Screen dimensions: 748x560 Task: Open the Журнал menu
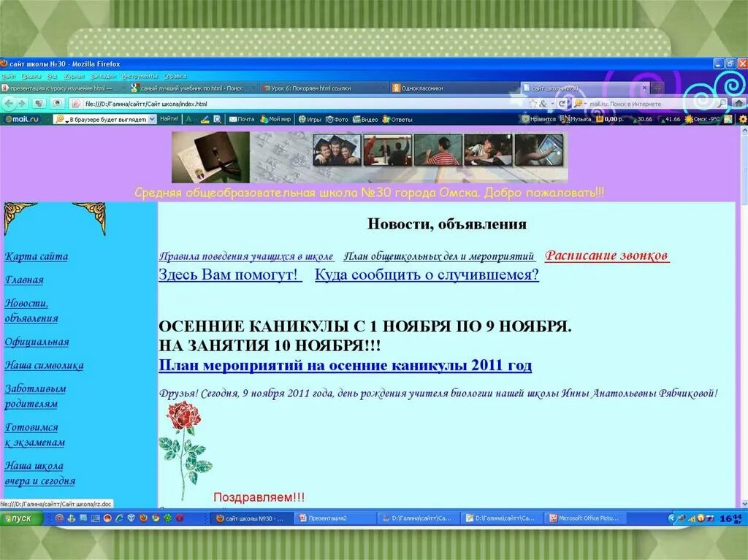click(x=74, y=76)
